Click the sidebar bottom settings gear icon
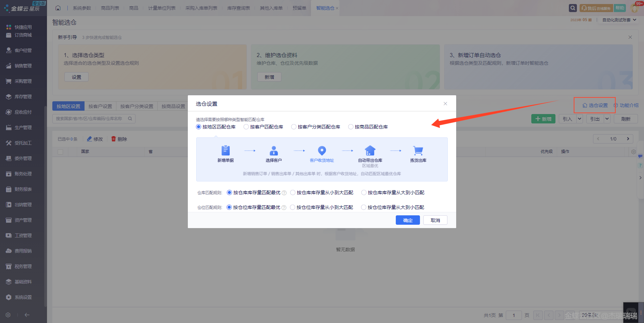 (x=8, y=315)
